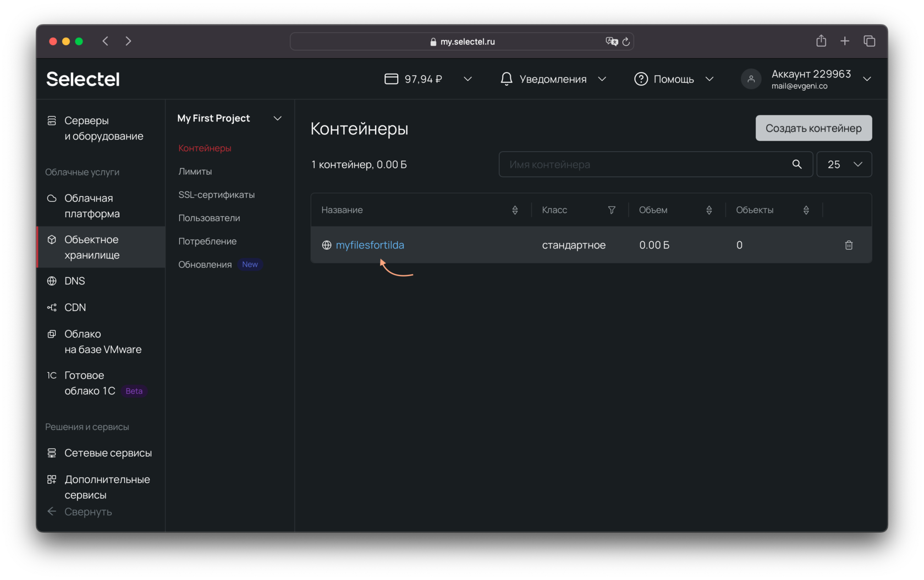Open the Обновления section
924x580 pixels.
[x=205, y=264]
